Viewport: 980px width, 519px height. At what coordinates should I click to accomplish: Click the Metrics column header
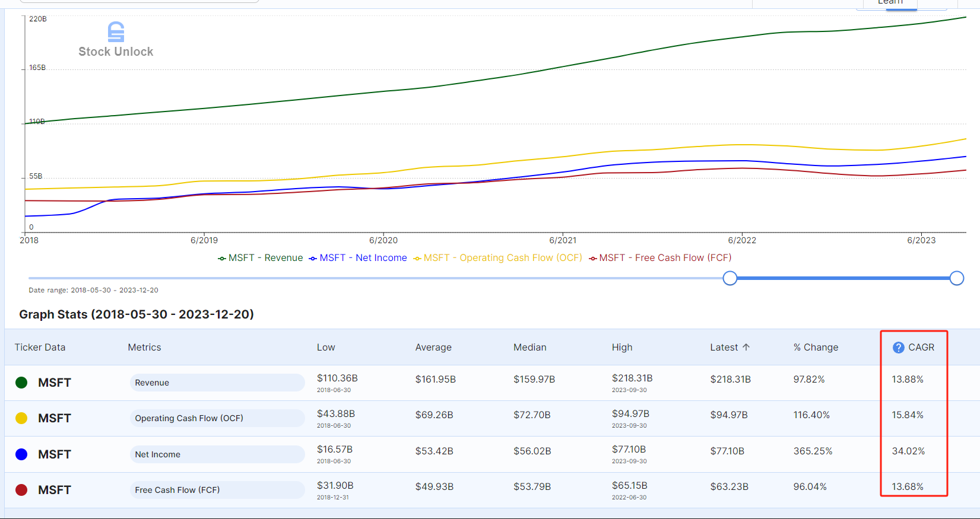tap(144, 348)
